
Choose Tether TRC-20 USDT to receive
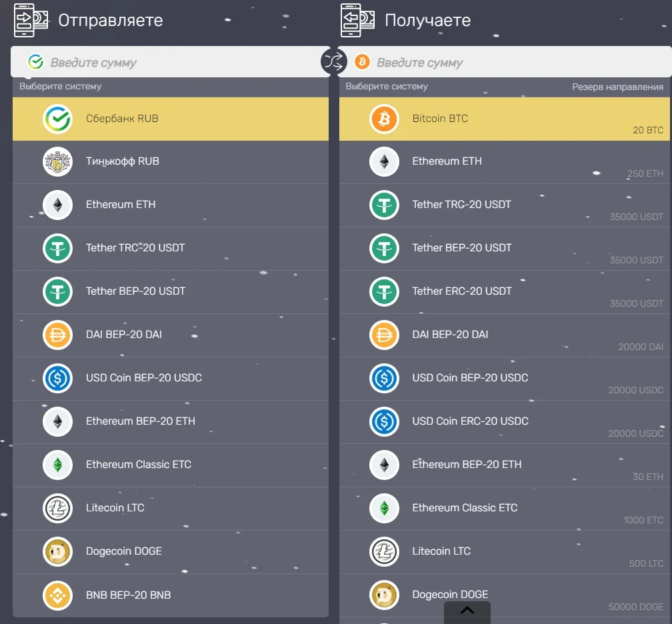click(505, 205)
